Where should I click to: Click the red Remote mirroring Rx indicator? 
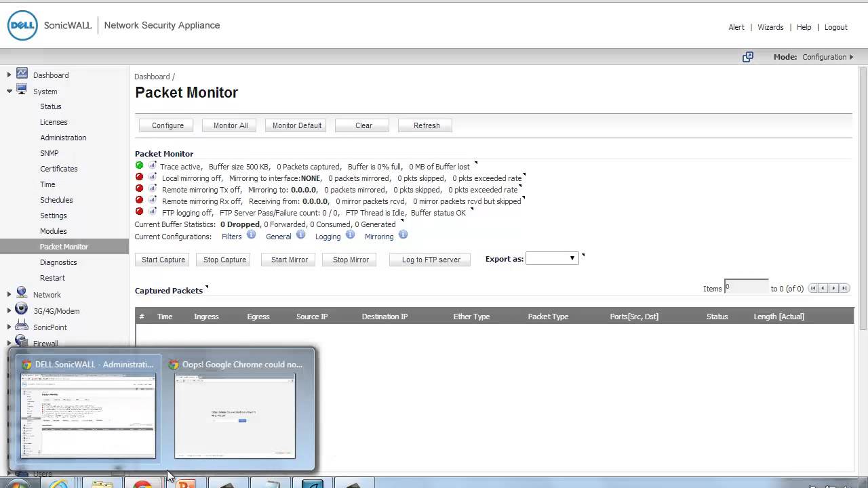(x=139, y=200)
